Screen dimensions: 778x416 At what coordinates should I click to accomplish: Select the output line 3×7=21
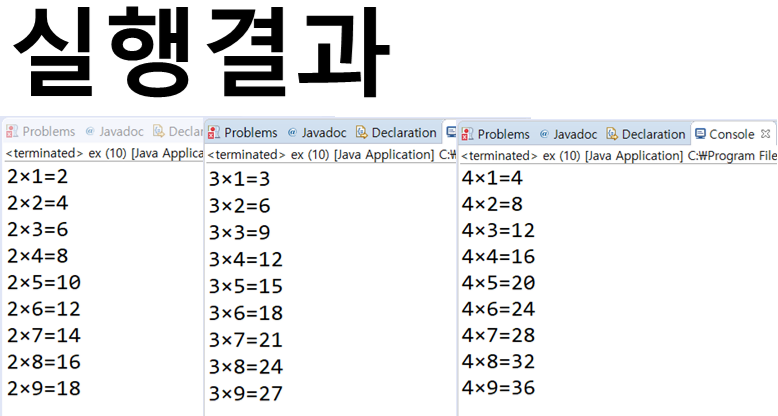tap(246, 340)
